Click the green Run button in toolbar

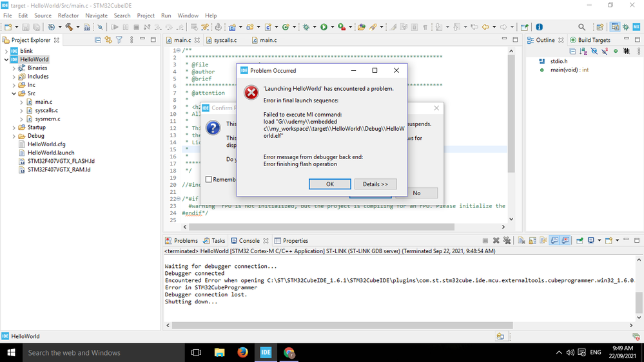pyautogui.click(x=324, y=27)
